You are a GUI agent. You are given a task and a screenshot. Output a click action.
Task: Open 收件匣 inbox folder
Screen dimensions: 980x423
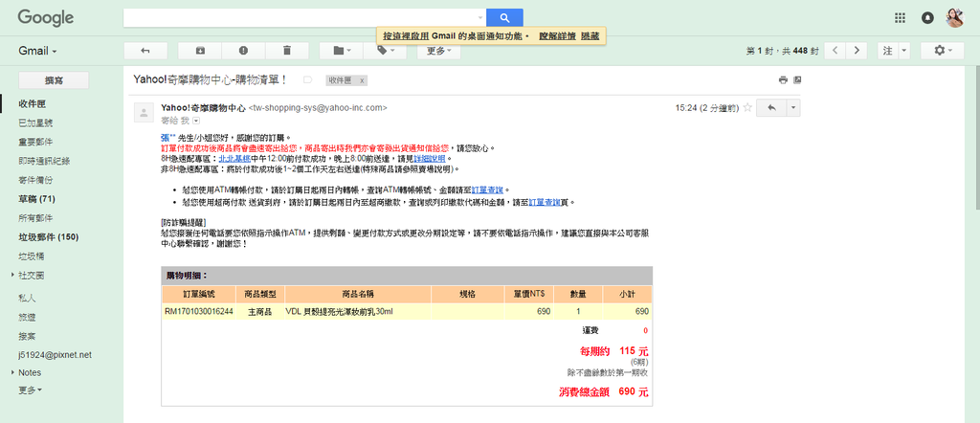tap(32, 104)
